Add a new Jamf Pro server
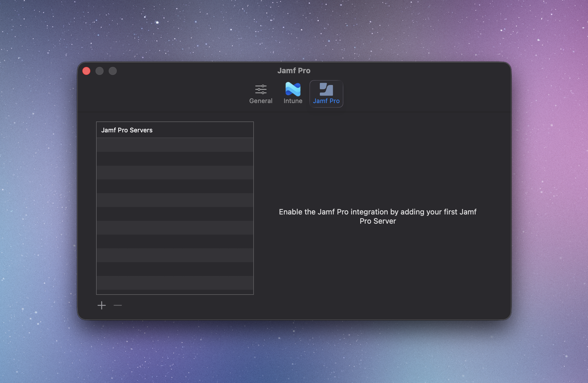 tap(102, 305)
